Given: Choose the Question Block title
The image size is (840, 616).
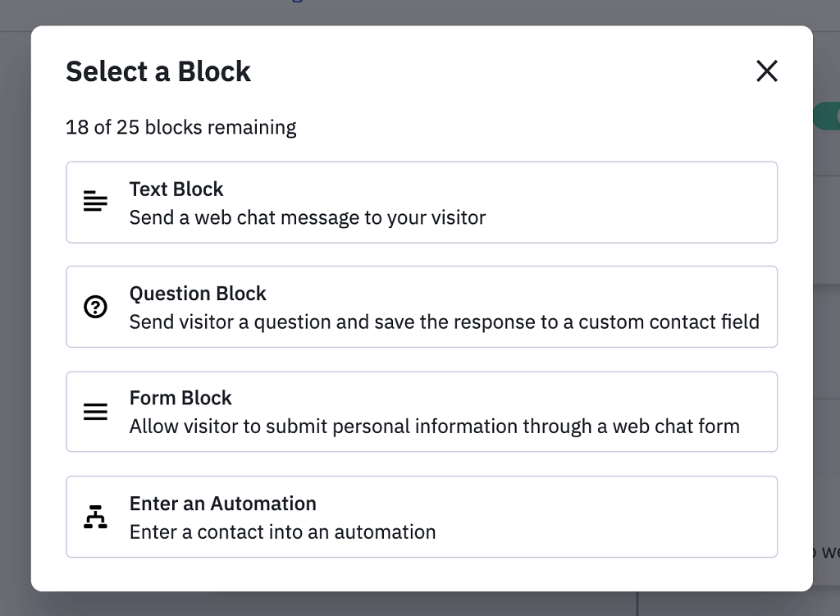Looking at the screenshot, I should click(x=198, y=294).
